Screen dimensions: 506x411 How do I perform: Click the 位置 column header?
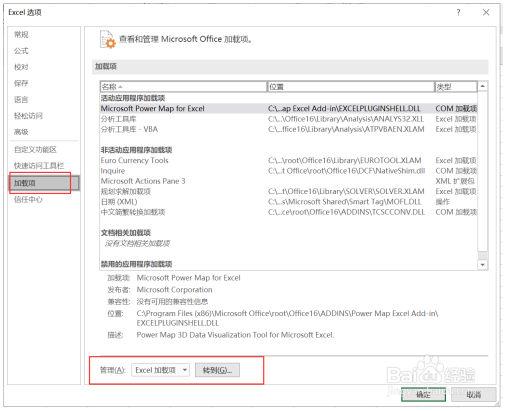pos(351,87)
